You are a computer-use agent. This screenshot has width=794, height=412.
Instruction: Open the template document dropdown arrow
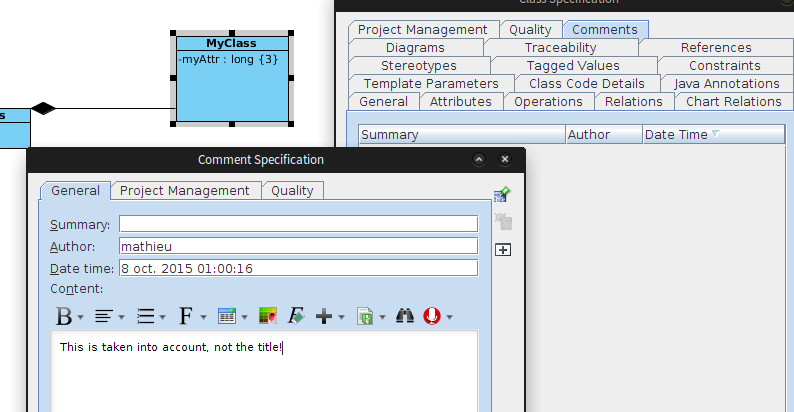[380, 317]
